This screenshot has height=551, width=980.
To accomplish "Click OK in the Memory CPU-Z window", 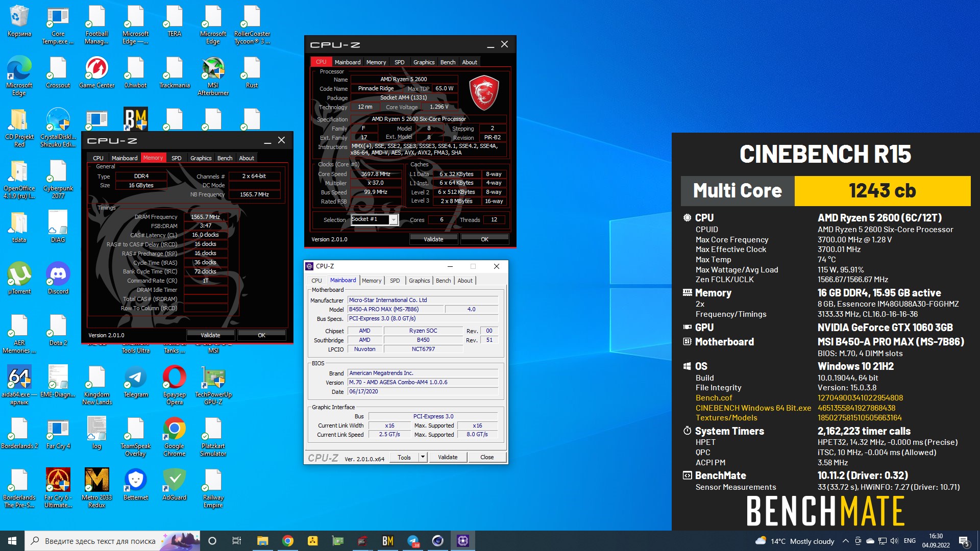I will tap(261, 335).
